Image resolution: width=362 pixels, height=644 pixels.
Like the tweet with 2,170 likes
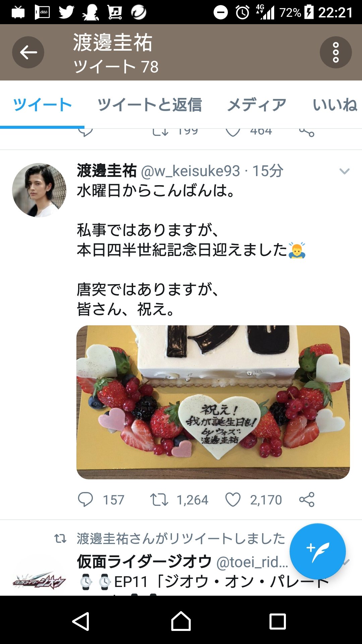(x=233, y=499)
